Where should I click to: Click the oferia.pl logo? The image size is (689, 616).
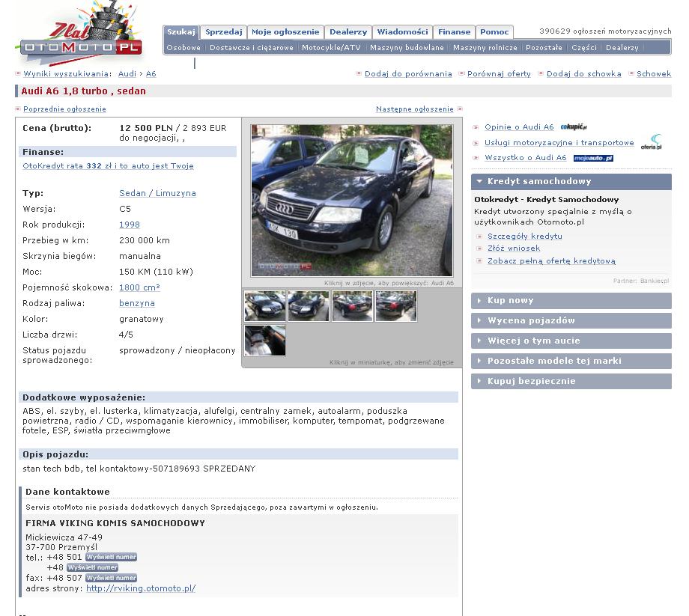click(652, 141)
